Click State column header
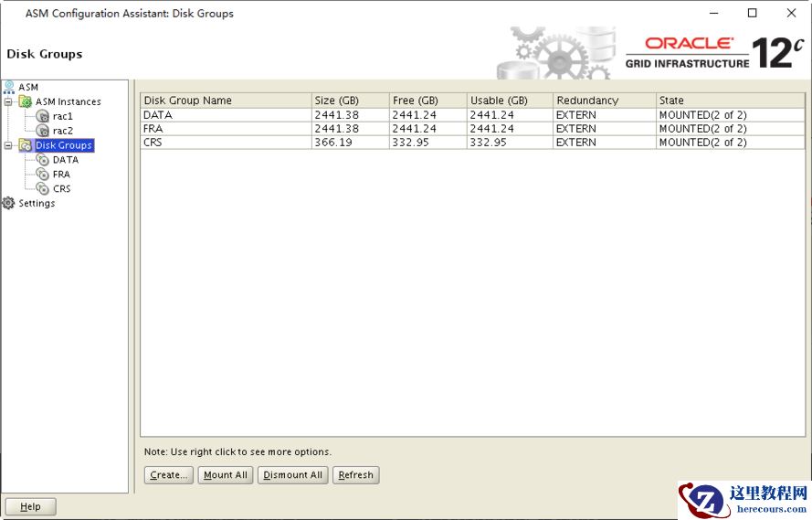Screen dimensions: 812x520 [730, 101]
